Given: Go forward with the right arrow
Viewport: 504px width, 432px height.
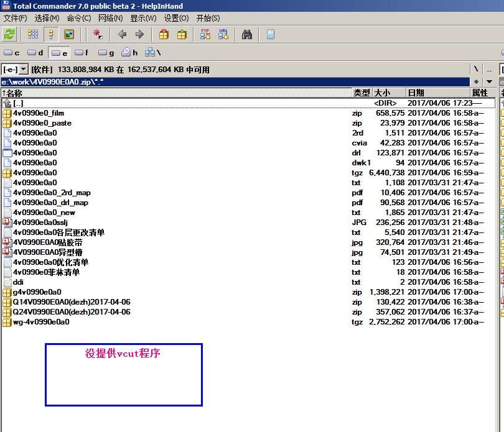Looking at the screenshot, I should [x=139, y=34].
